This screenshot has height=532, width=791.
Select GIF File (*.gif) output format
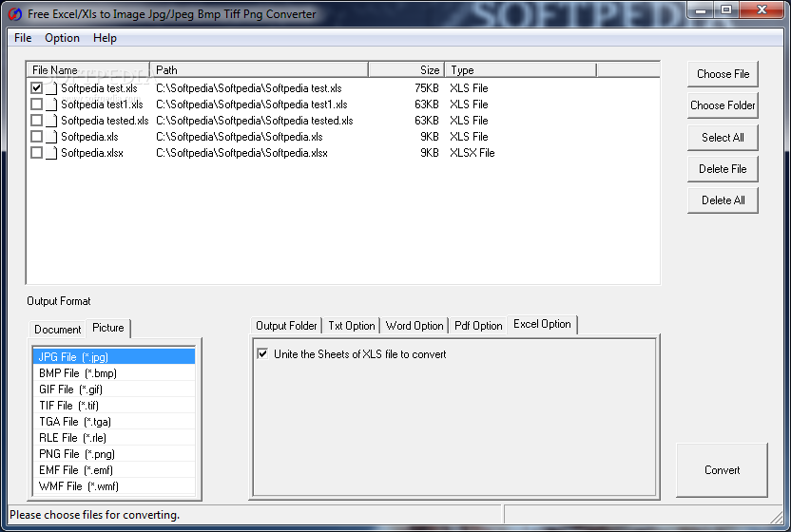[114, 389]
